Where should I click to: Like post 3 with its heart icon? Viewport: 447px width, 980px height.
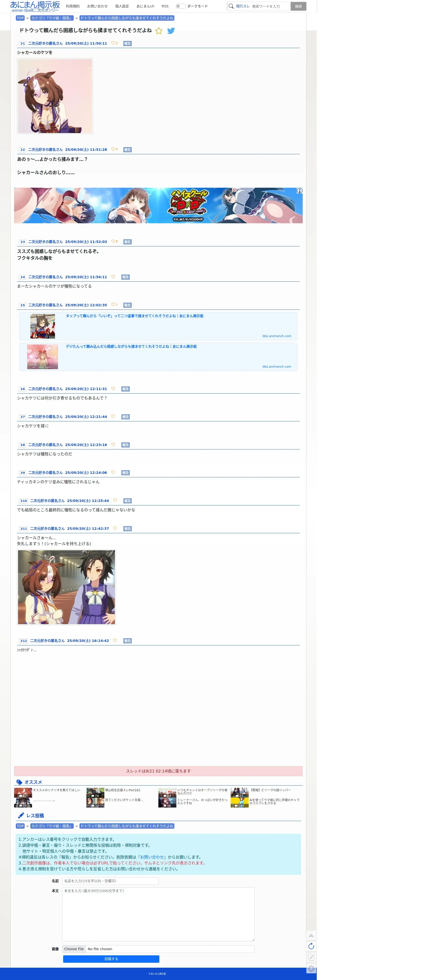113,241
